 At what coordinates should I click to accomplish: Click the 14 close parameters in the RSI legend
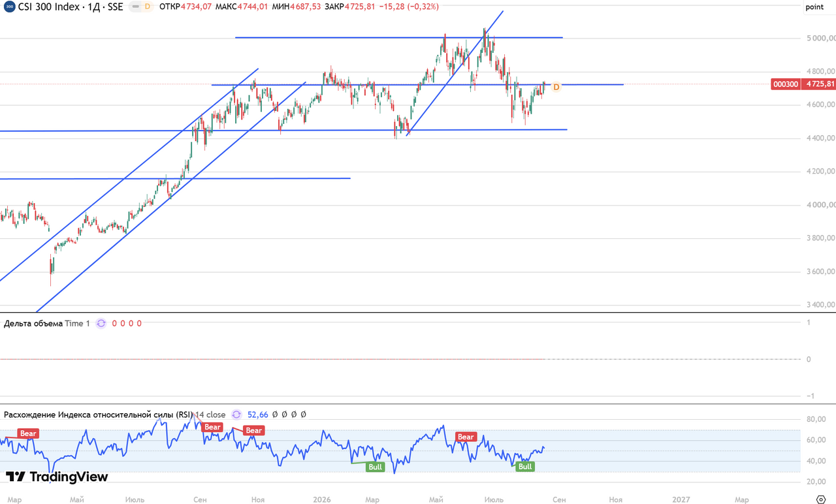click(211, 415)
